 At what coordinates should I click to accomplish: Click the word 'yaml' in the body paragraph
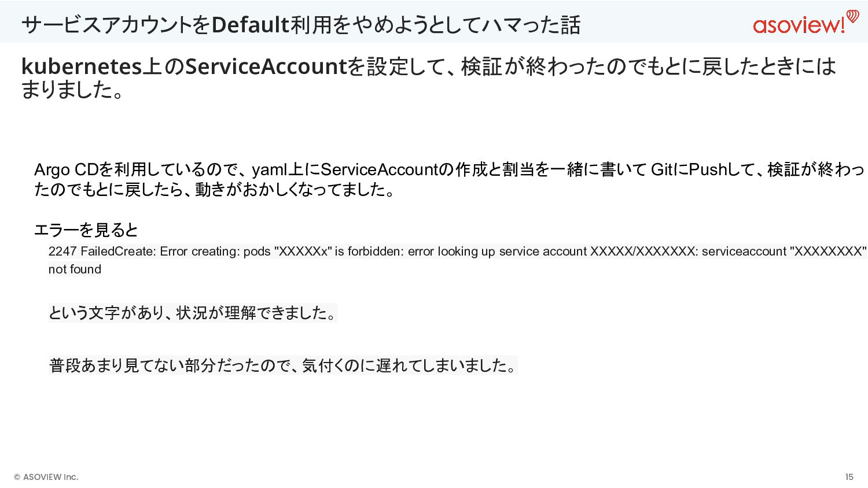[x=270, y=170]
